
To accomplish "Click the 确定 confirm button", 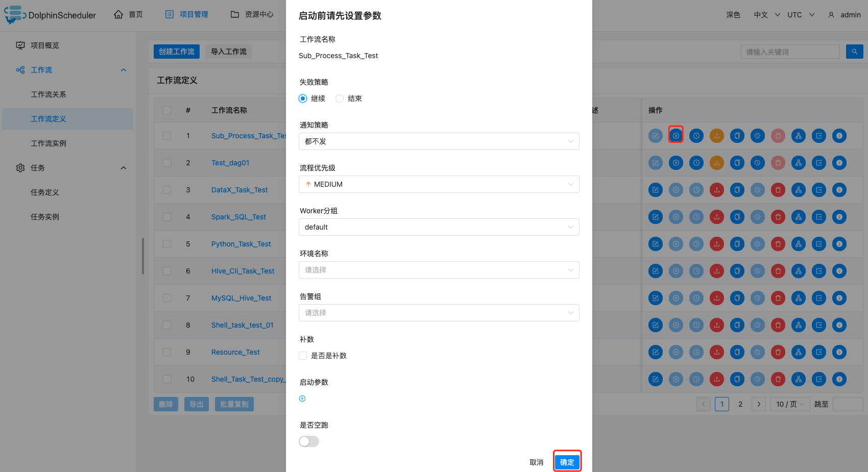I will (567, 462).
